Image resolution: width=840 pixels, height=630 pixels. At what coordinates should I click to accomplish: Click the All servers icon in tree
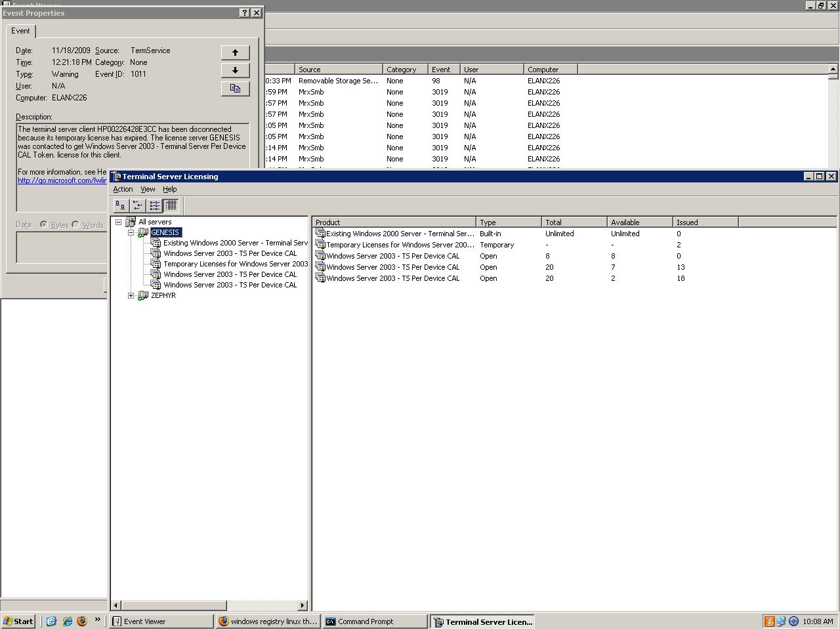click(x=131, y=222)
